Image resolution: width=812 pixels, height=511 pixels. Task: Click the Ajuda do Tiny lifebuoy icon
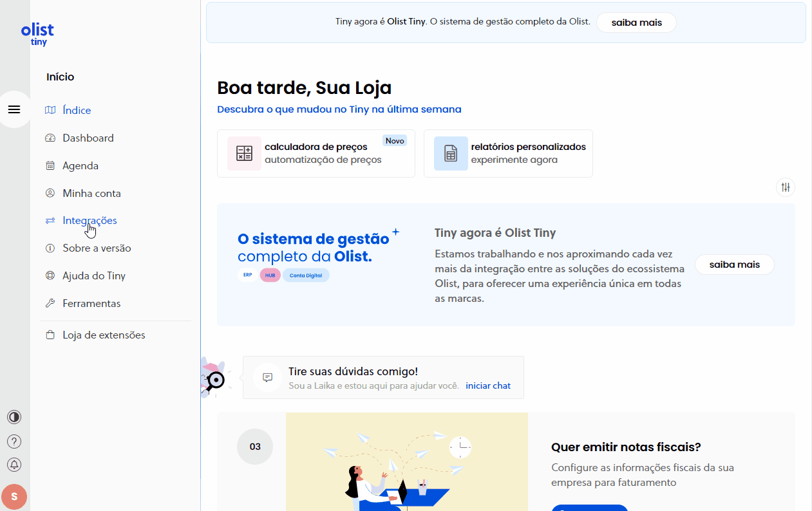(50, 276)
